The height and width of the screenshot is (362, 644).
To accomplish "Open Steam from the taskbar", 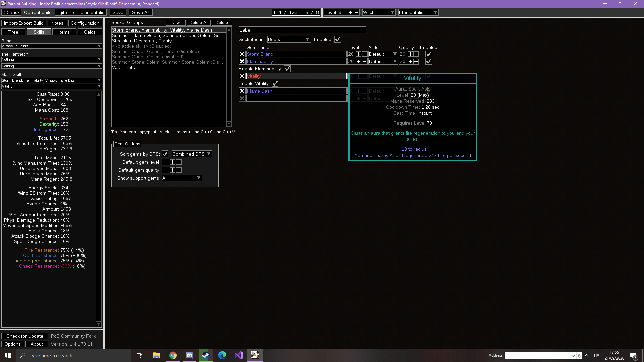I will [x=206, y=355].
